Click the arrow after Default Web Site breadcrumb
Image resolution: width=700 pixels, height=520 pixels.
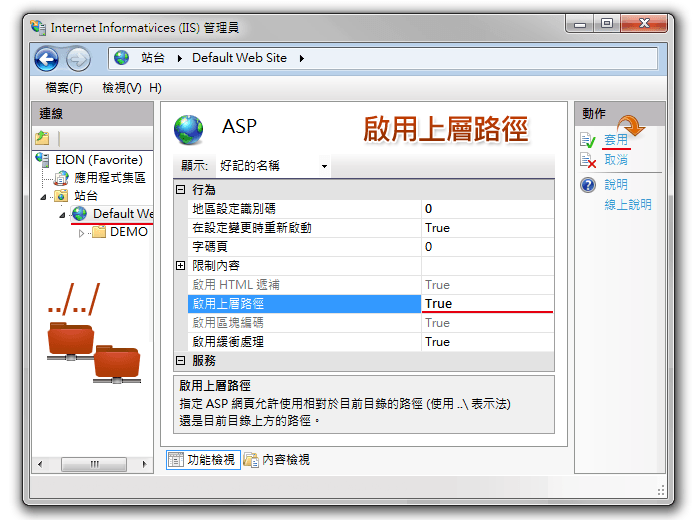(x=302, y=58)
